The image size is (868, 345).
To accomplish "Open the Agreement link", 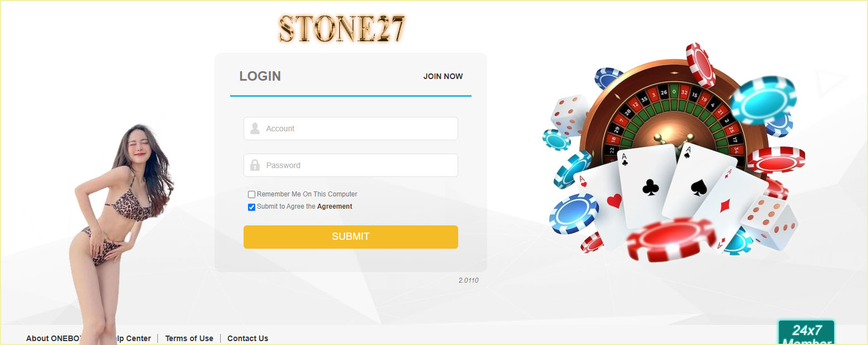I will (335, 206).
